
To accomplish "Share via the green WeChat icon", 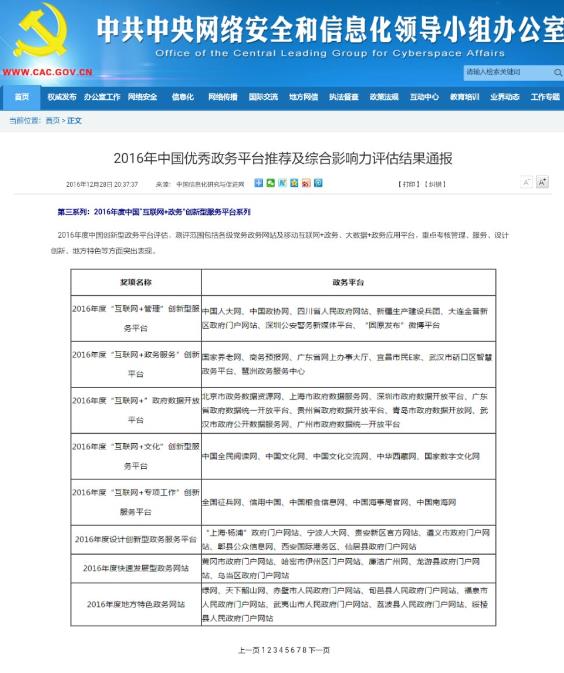I will (270, 183).
